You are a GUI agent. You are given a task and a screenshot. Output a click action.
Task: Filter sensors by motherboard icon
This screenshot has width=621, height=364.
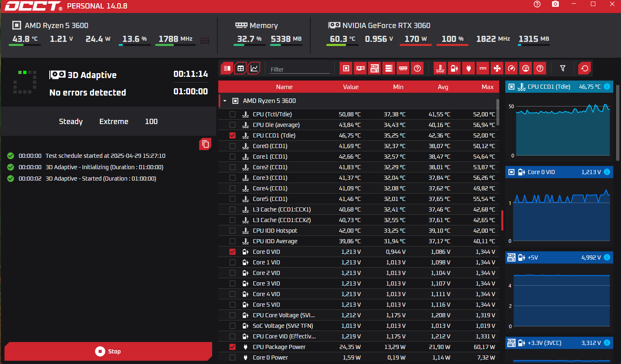375,68
